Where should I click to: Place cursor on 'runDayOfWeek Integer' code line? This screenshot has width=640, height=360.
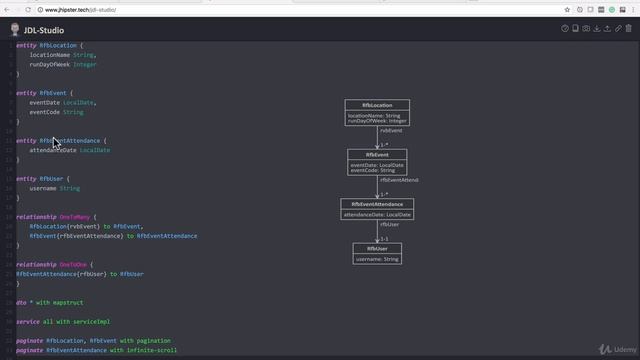pyautogui.click(x=62, y=64)
